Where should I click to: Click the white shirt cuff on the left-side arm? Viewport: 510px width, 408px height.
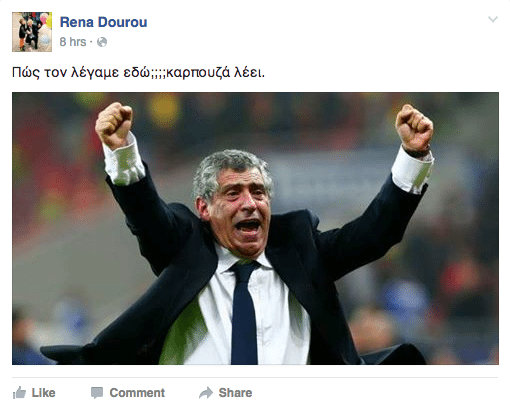point(123,161)
